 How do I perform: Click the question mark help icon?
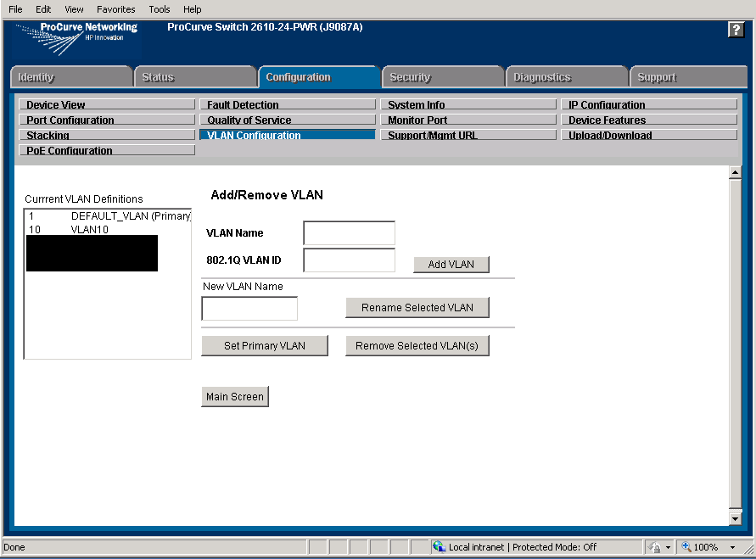736,29
